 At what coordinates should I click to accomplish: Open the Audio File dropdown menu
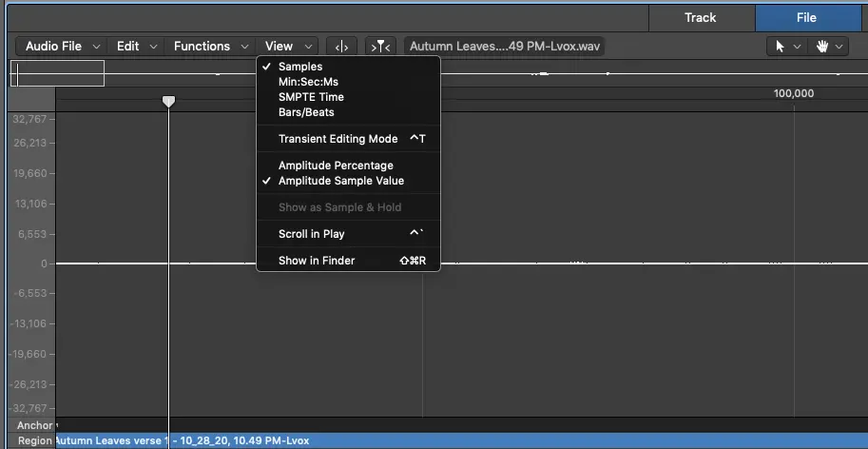point(62,46)
